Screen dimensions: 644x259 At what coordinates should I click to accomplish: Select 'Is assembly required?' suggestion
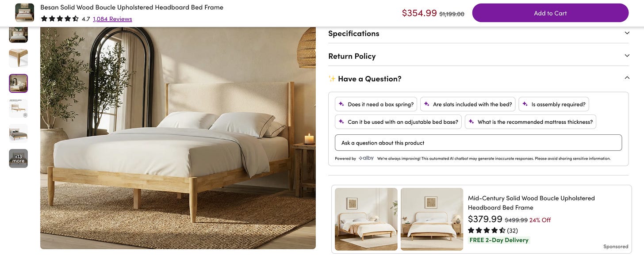[x=554, y=104]
